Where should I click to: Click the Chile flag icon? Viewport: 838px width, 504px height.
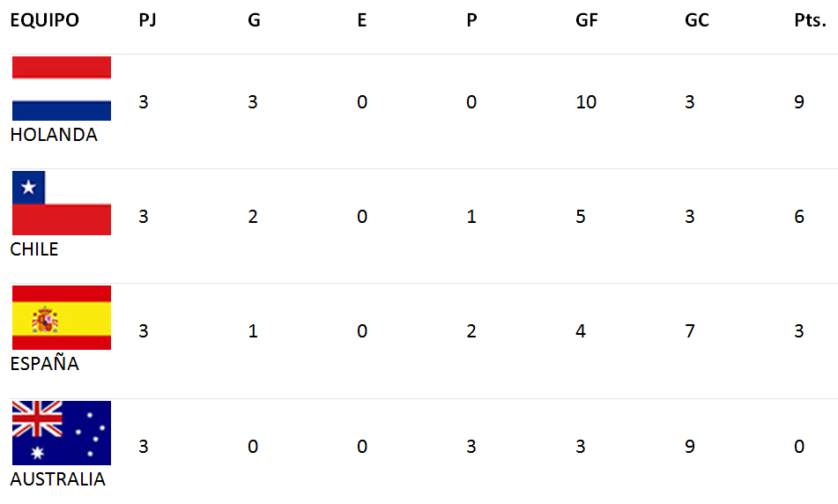pos(62,203)
